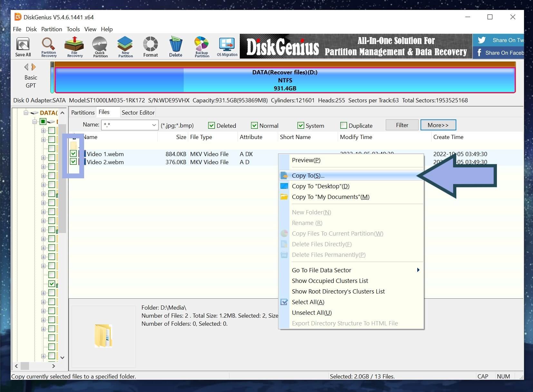The image size is (533, 392).
Task: Toggle the System filter checkbox
Action: [301, 126]
